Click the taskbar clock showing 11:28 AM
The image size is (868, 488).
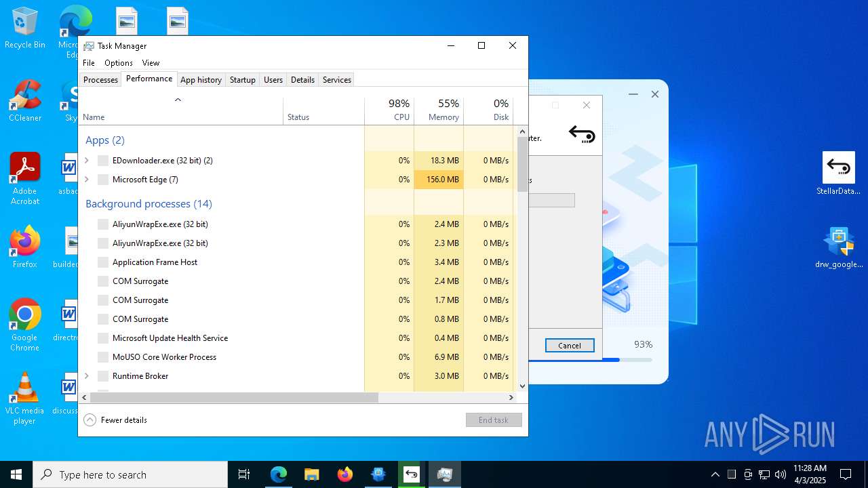[x=810, y=474]
